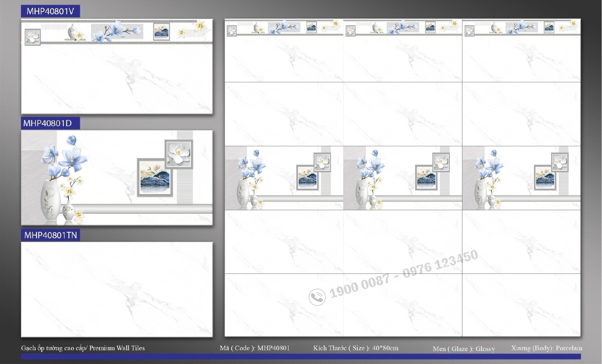Screen dimensions: 602x364
Task: Click the Size 40*80cm text
Action: coord(356,348)
